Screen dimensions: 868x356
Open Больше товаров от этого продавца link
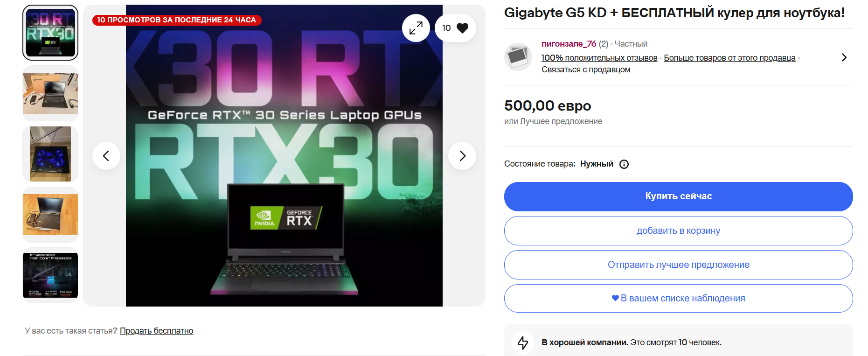point(729,58)
